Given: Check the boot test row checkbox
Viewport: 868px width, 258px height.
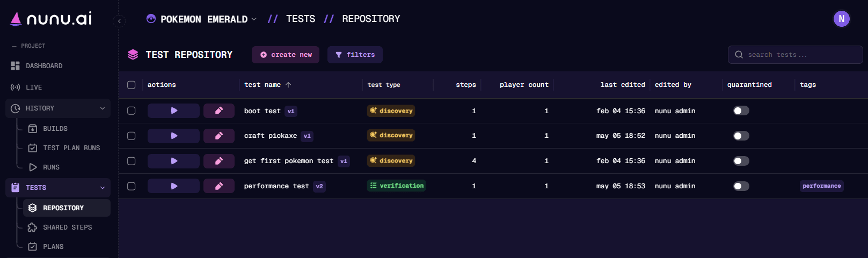Looking at the screenshot, I should [x=132, y=110].
